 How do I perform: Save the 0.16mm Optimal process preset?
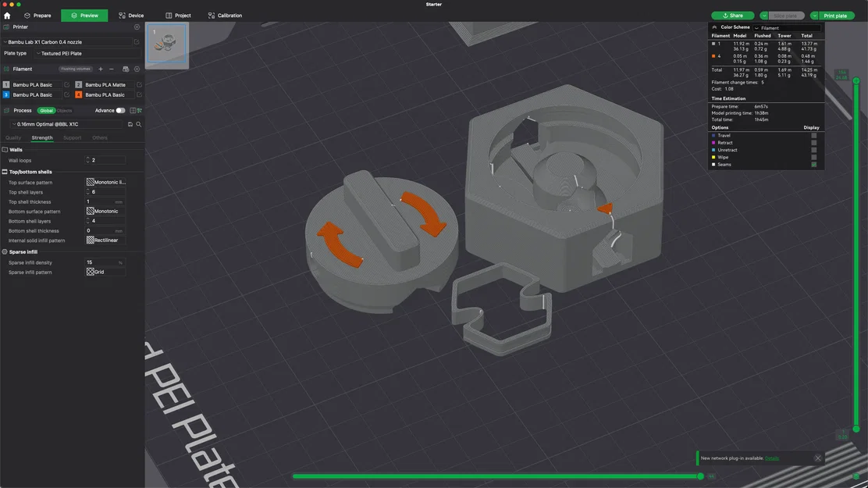point(130,124)
